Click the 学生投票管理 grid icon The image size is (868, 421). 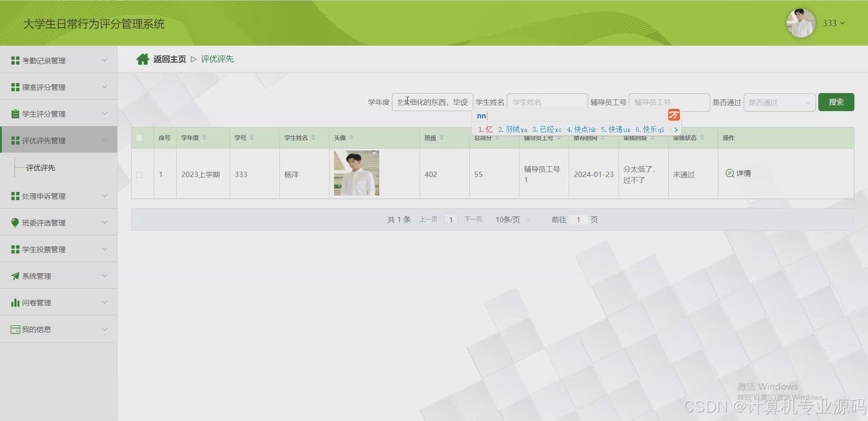point(15,249)
